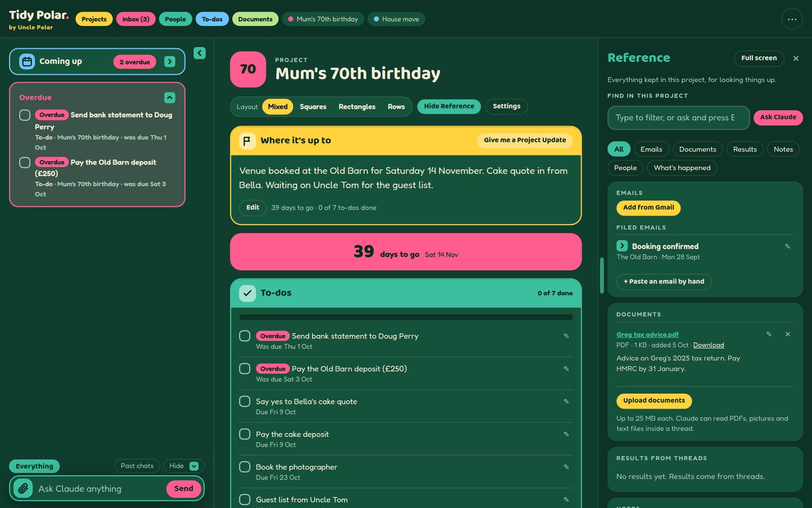Edit the Pay the Old Barn deposit pencil
Screen dimensions: 812x508
click(566, 369)
